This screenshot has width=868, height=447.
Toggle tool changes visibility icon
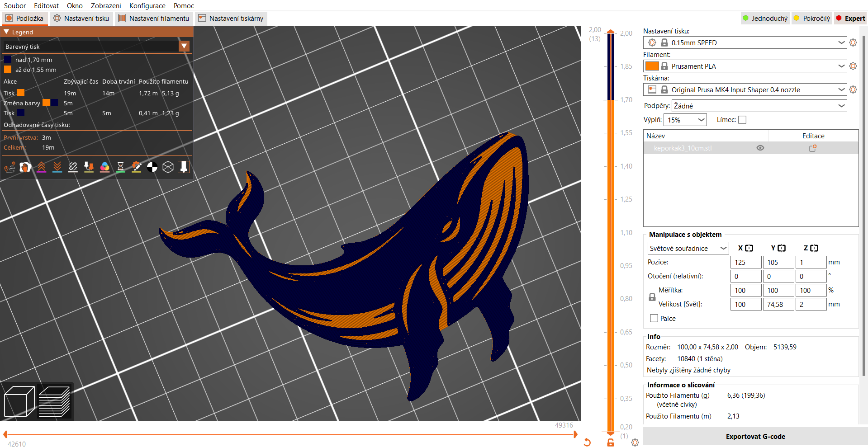89,167
